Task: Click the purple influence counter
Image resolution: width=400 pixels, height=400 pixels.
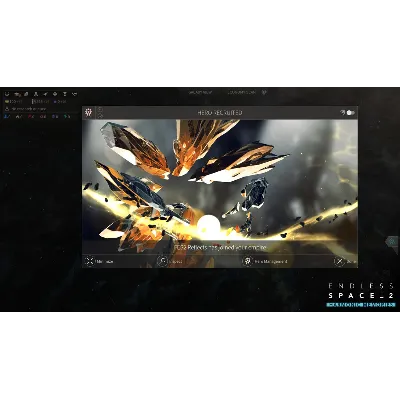Action: tap(61, 101)
